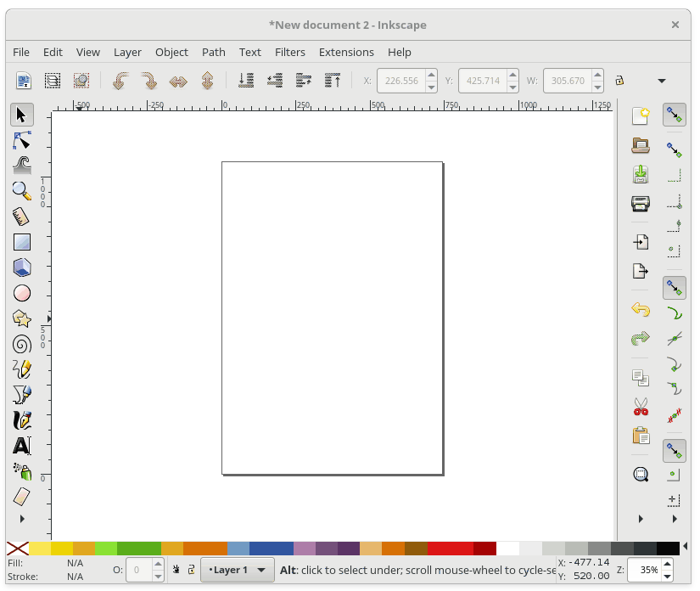Select the Ellipse tool
Image resolution: width=700 pixels, height=591 pixels.
click(22, 293)
